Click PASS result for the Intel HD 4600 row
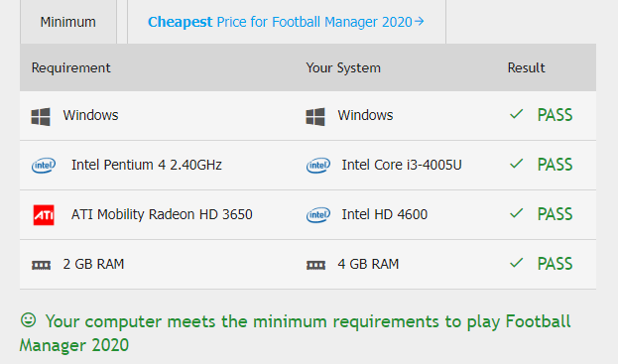This screenshot has height=364, width=618. (x=555, y=214)
